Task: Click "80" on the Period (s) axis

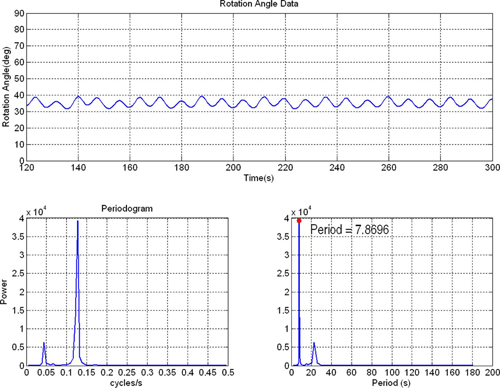Action: [371, 372]
